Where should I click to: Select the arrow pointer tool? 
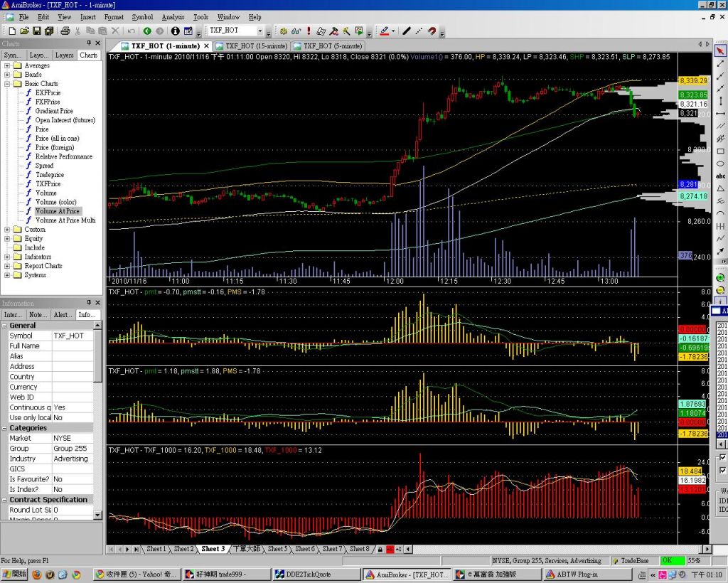tap(720, 50)
